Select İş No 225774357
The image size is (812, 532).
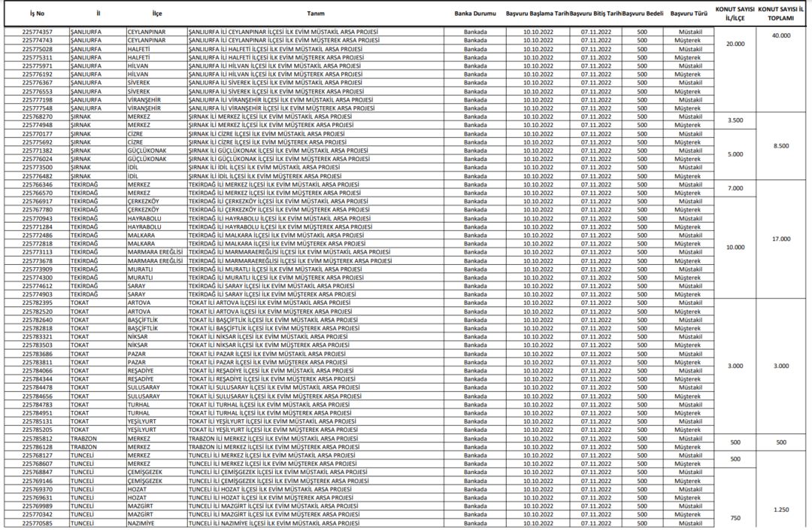[x=38, y=32]
